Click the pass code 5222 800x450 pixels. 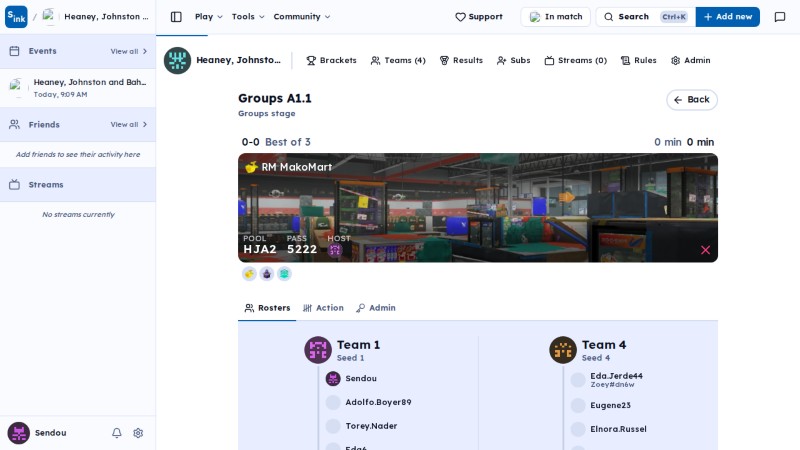click(302, 249)
